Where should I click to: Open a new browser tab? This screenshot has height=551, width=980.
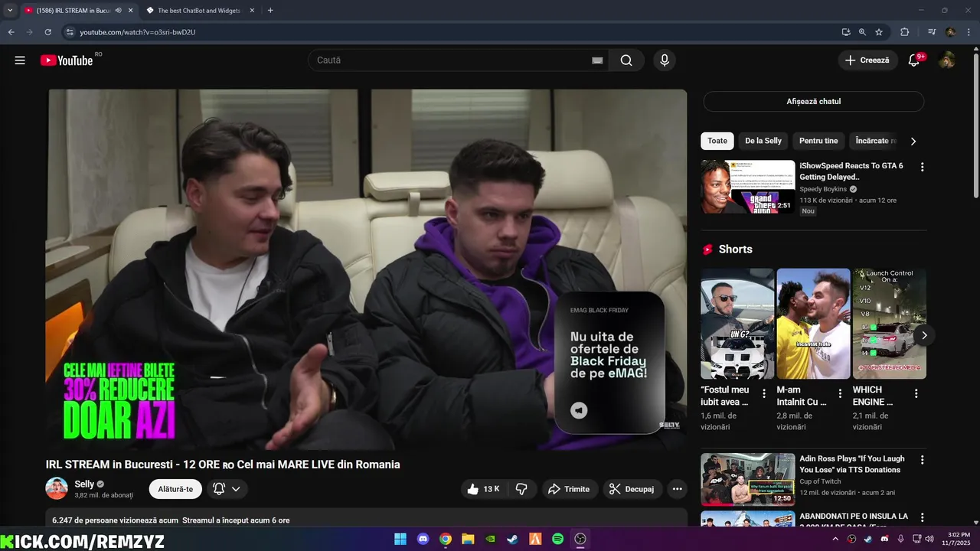pyautogui.click(x=270, y=11)
